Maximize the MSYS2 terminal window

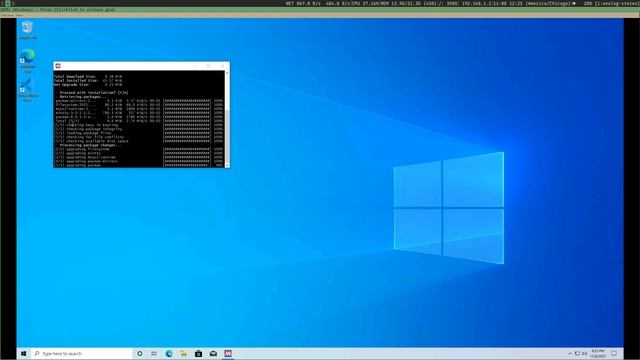209,66
